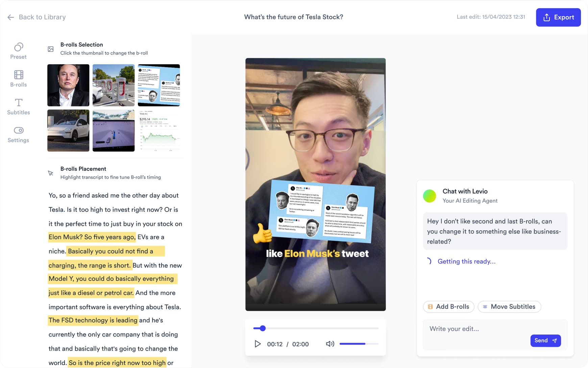588x368 pixels.
Task: Open the B-rolls sidebar tab
Action: [x=18, y=79]
